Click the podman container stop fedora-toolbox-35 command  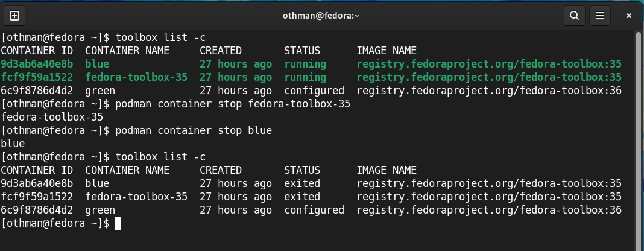233,104
